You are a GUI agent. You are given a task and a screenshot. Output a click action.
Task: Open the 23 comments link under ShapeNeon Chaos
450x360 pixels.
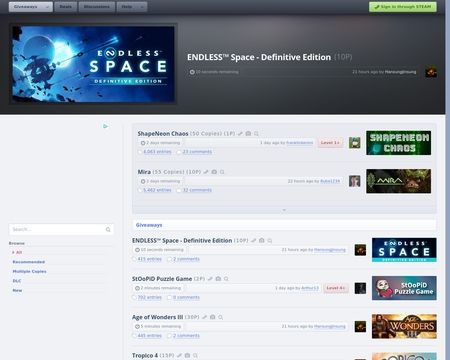197,152
